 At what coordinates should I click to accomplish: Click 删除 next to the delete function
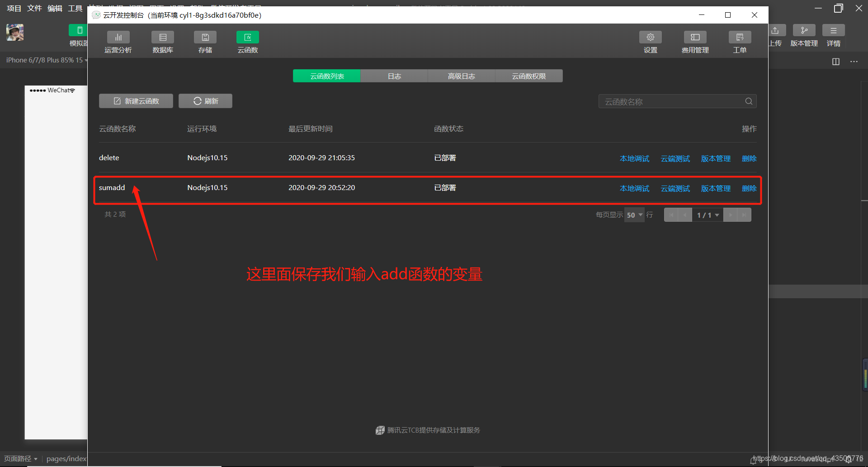[x=749, y=158]
